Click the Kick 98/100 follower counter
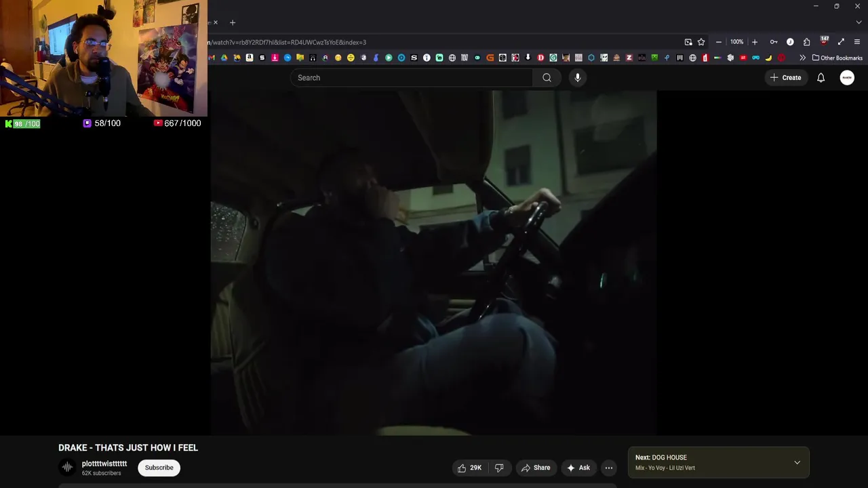 [x=22, y=123]
